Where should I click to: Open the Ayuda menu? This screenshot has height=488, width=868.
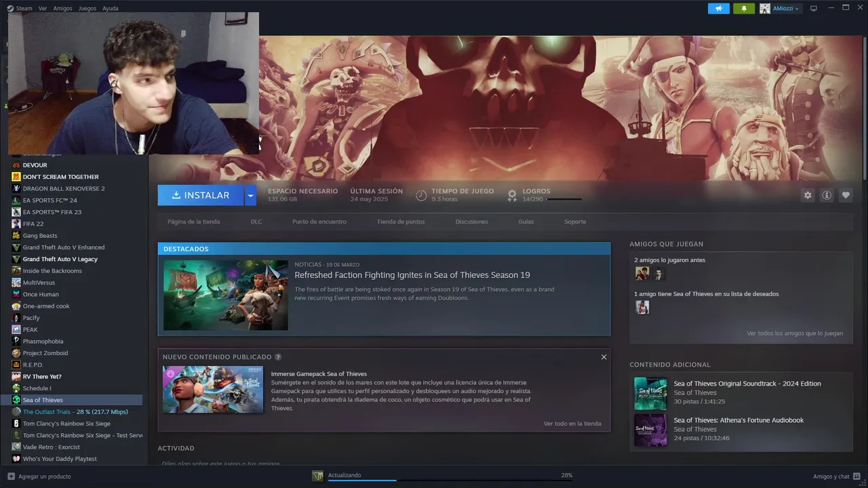[111, 8]
